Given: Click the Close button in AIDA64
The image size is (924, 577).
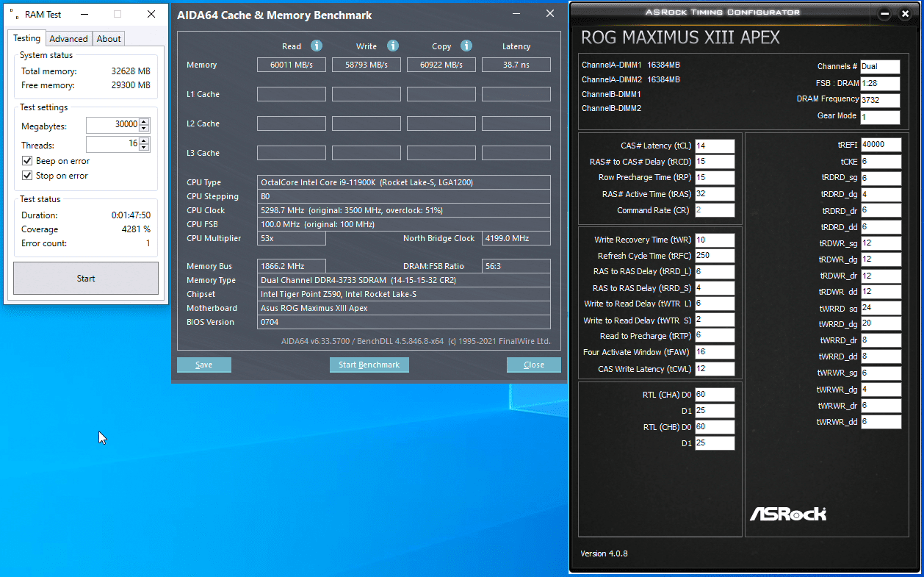Looking at the screenshot, I should (534, 365).
